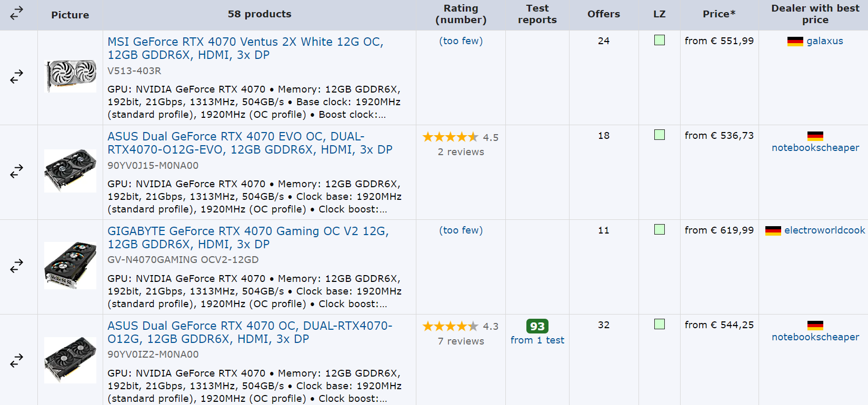Visit notebookscheaper link for ASUS Dual RTX 4070 OC
Viewport: 868px width, 405px height.
pos(815,337)
